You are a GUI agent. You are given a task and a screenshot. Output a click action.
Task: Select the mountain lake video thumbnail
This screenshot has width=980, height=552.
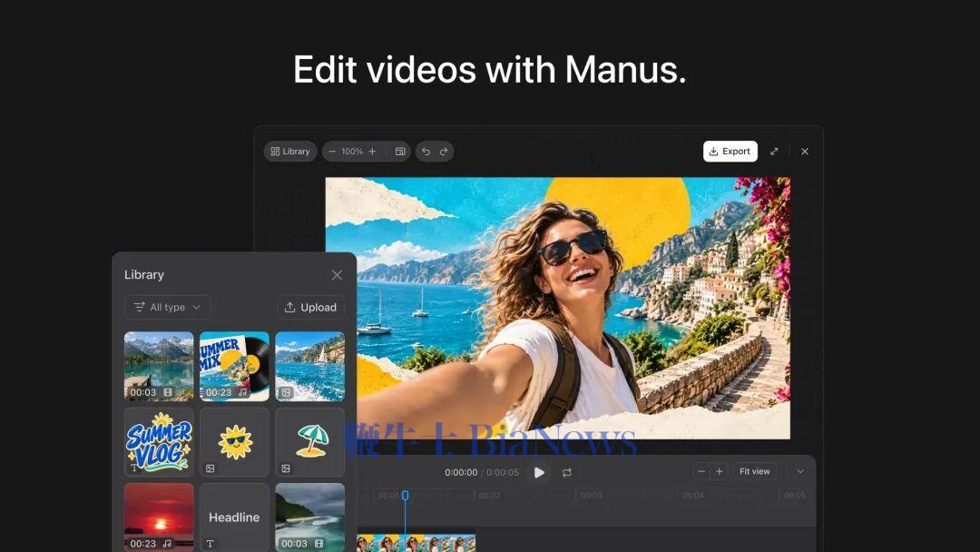click(x=159, y=366)
